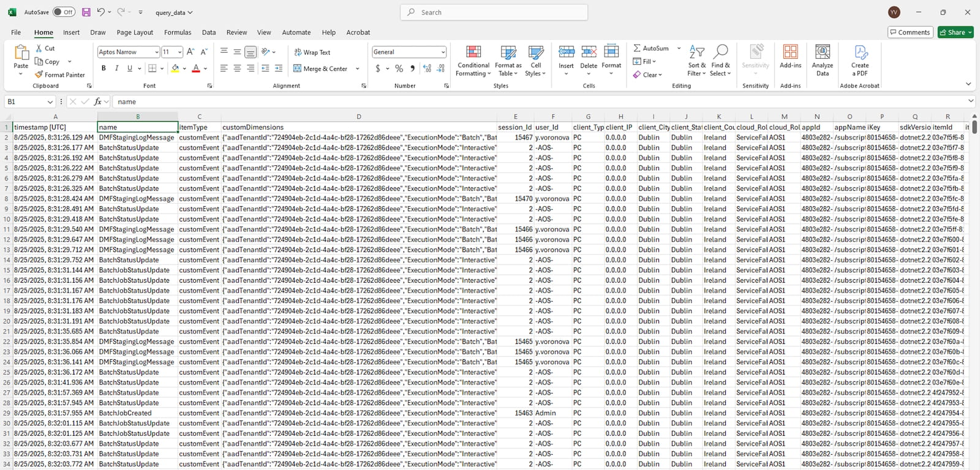Toggle Bold formatting
Screen dimensions: 980x470
104,69
